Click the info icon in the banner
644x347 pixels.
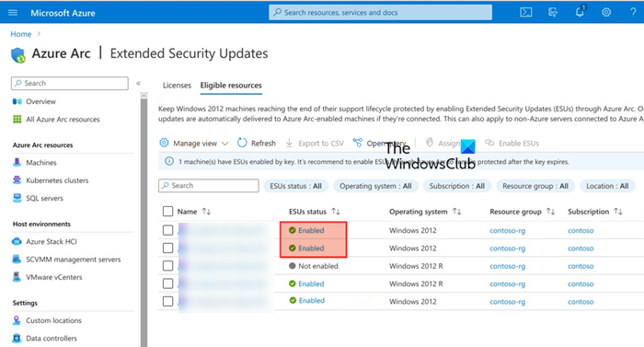tap(169, 162)
